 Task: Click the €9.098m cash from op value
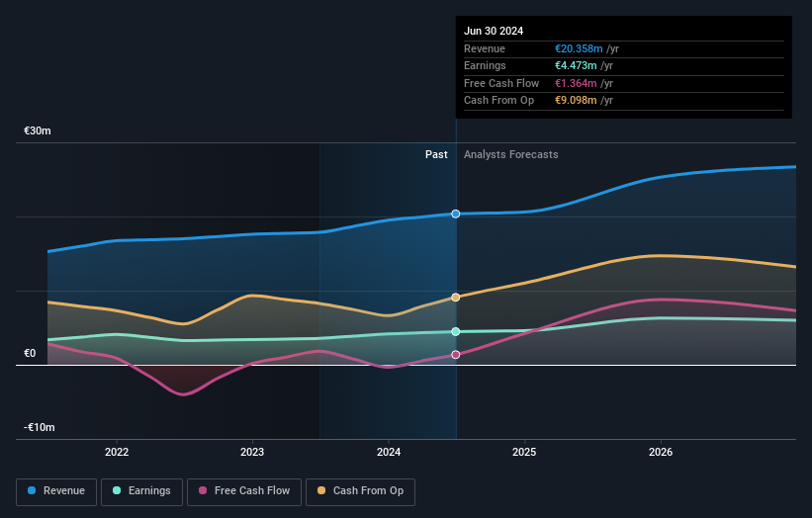click(576, 101)
